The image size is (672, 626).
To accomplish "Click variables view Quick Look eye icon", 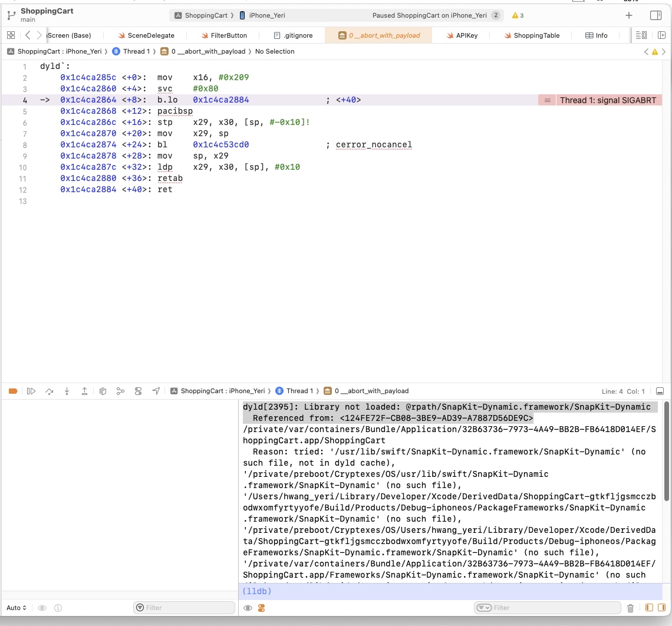I will point(42,608).
